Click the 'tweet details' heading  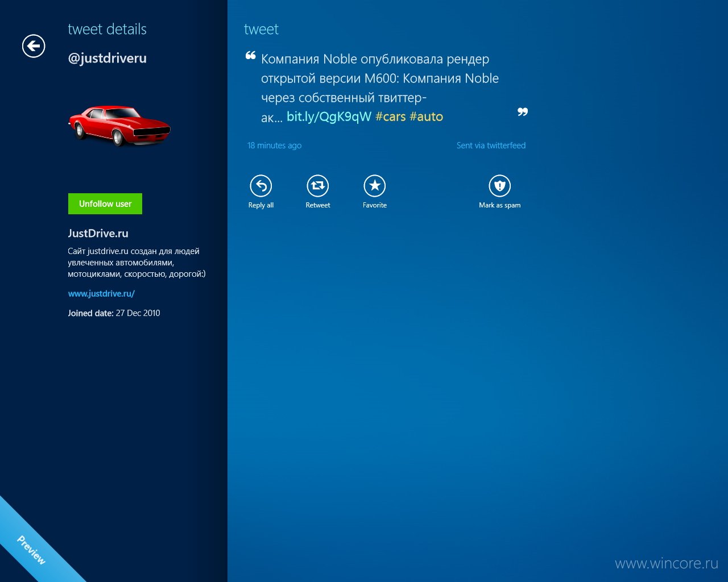pyautogui.click(x=107, y=29)
